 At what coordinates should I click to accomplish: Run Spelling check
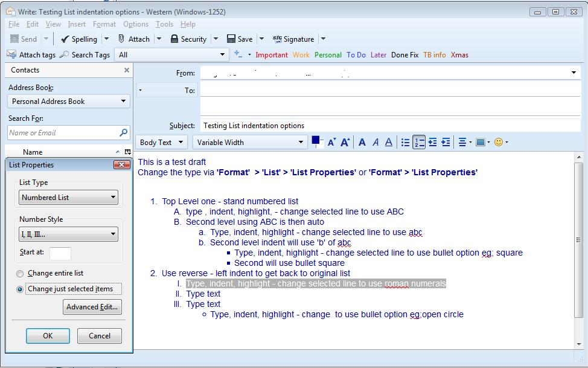(78, 39)
